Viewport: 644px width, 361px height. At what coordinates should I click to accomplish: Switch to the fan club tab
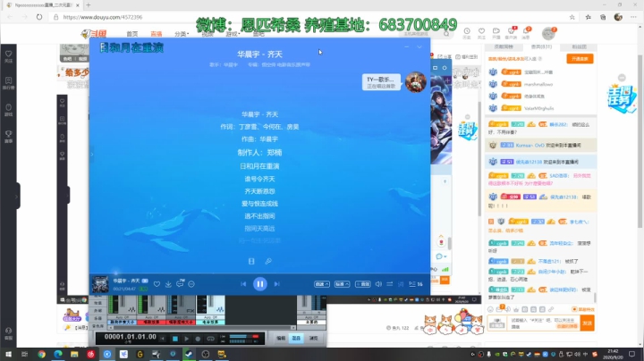click(579, 46)
